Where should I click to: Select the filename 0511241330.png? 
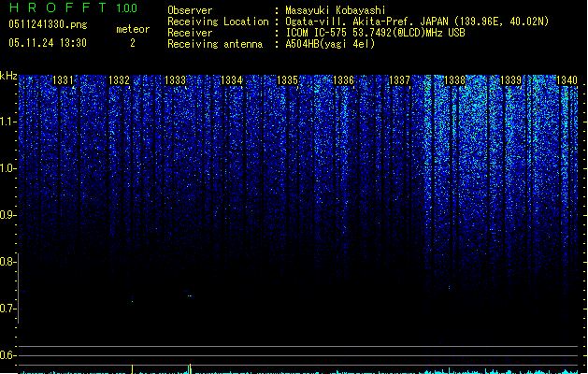click(48, 24)
